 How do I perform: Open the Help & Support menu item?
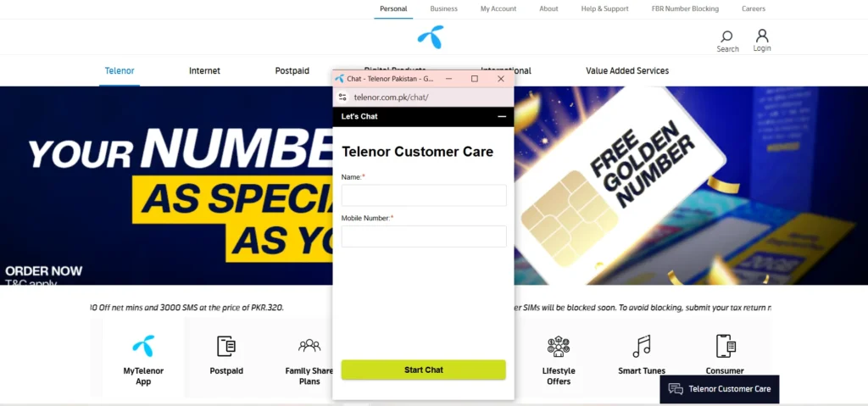[604, 8]
